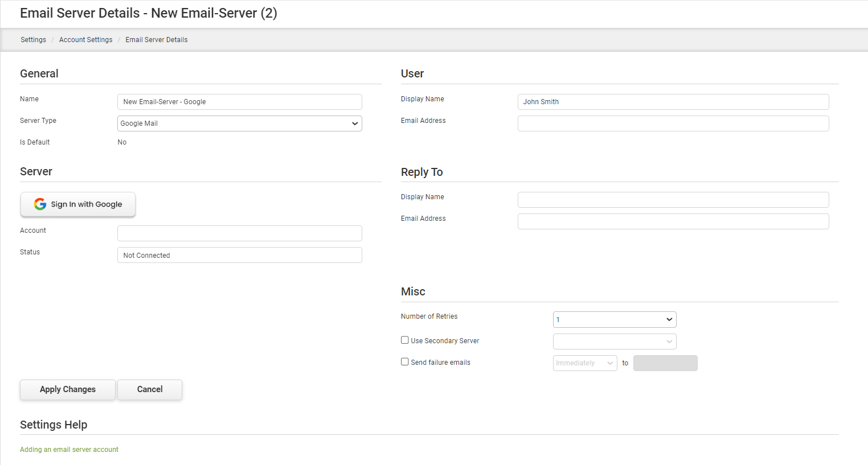868x465 pixels.
Task: Open Account Settings breadcrumb
Action: [86, 40]
